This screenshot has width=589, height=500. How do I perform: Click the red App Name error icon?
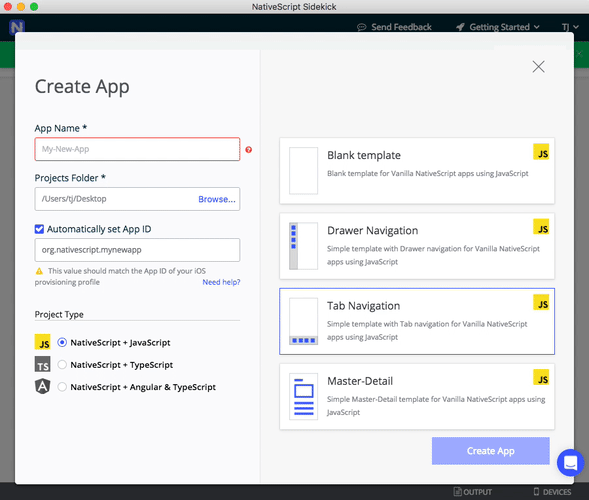coord(249,150)
